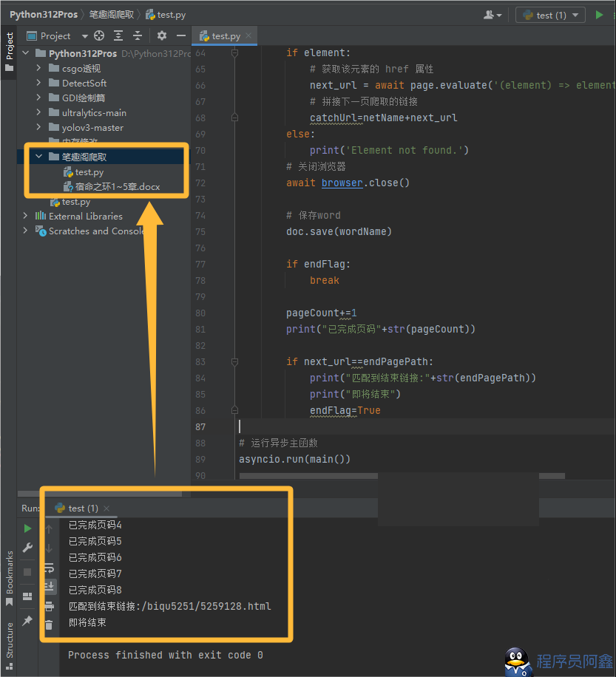Click the asyncio.run(main()) line in the editor

[294, 459]
